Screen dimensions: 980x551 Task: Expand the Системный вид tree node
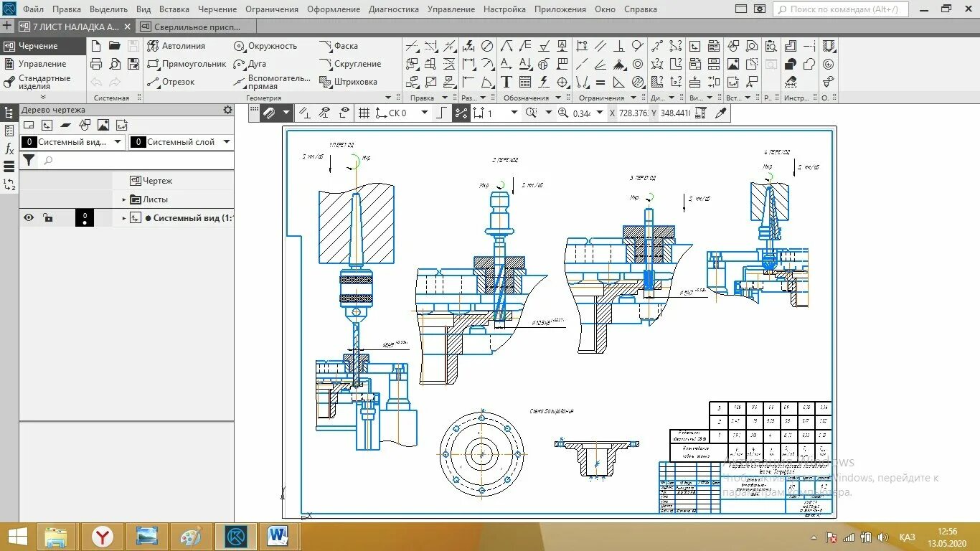click(x=123, y=218)
